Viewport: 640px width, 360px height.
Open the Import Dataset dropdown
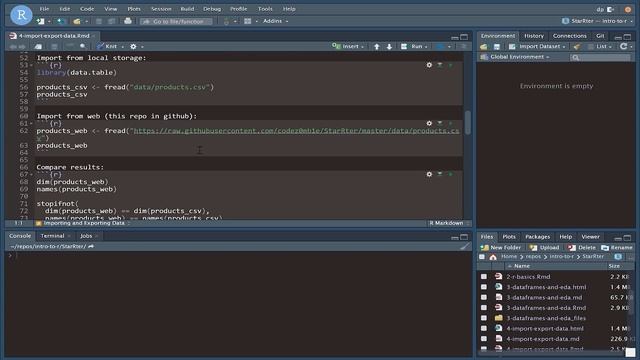[x=537, y=47]
